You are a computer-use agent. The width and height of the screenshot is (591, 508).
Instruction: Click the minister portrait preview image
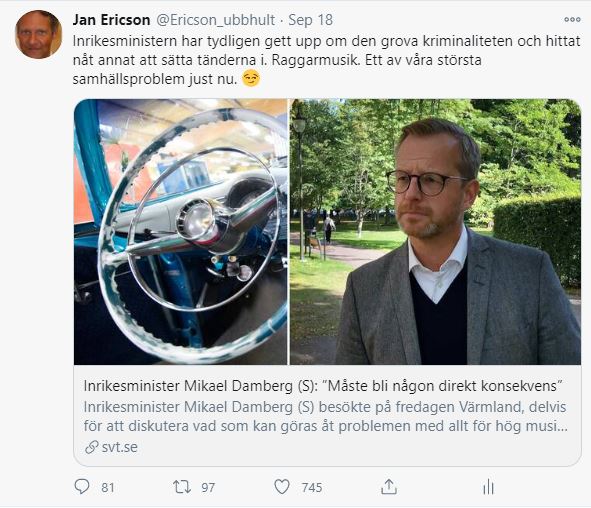point(435,232)
